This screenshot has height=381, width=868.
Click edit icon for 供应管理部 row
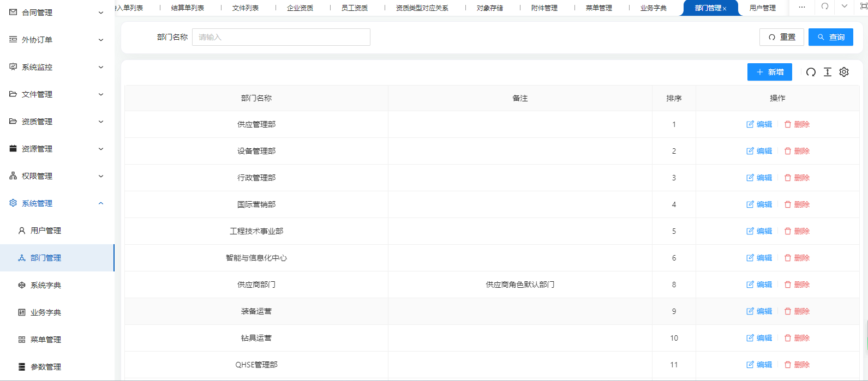coord(750,124)
